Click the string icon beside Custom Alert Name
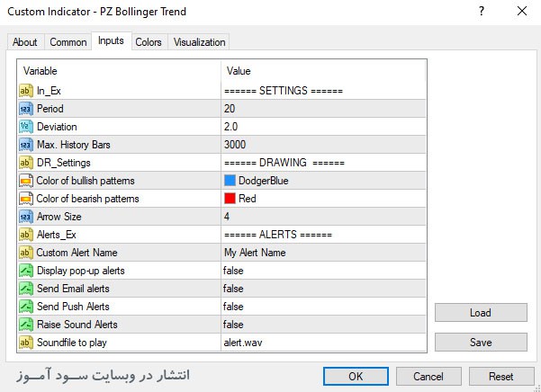 [25, 253]
